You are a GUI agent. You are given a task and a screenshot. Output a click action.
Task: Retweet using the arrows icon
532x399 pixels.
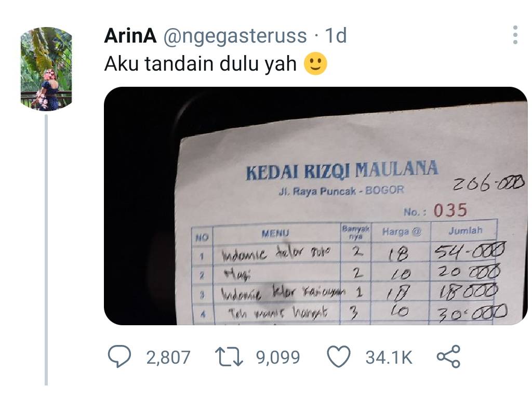229,357
